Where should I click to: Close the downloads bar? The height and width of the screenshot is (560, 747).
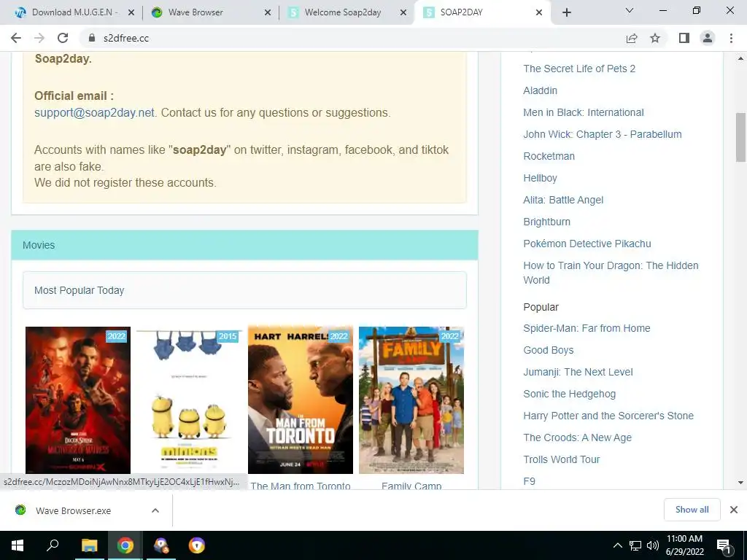[734, 510]
